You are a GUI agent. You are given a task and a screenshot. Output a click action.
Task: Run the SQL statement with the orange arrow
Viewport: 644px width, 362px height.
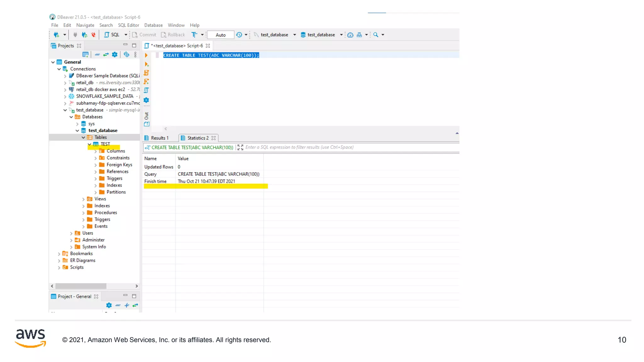pos(146,55)
